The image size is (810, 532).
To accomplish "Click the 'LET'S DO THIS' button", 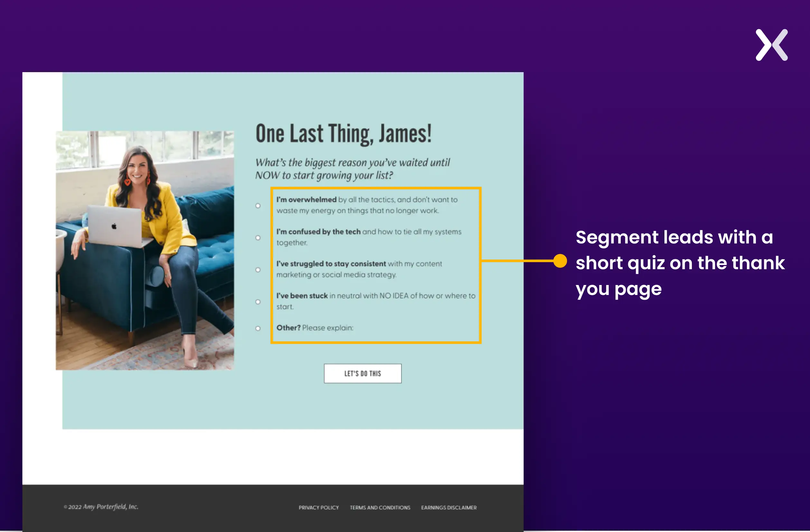I will click(363, 373).
